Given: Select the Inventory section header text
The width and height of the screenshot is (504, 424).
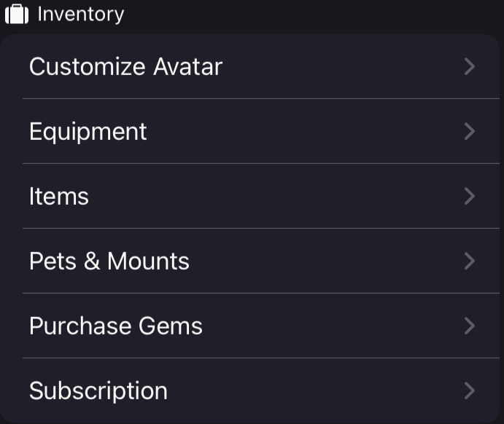Looking at the screenshot, I should coord(81,15).
